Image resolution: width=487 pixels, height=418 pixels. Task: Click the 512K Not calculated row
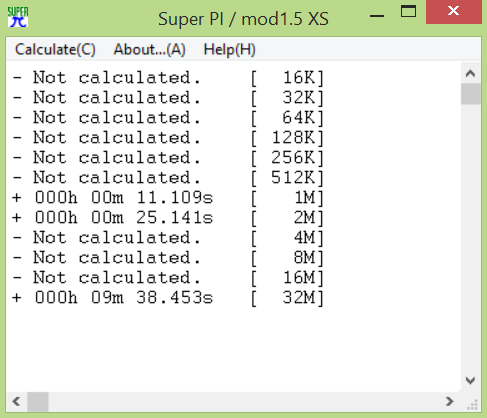click(168, 178)
